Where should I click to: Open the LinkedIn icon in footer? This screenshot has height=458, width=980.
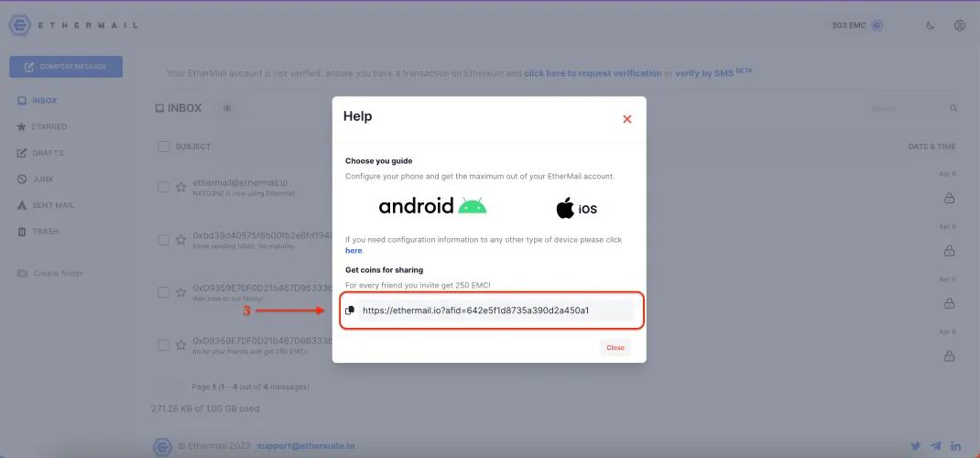(955, 446)
